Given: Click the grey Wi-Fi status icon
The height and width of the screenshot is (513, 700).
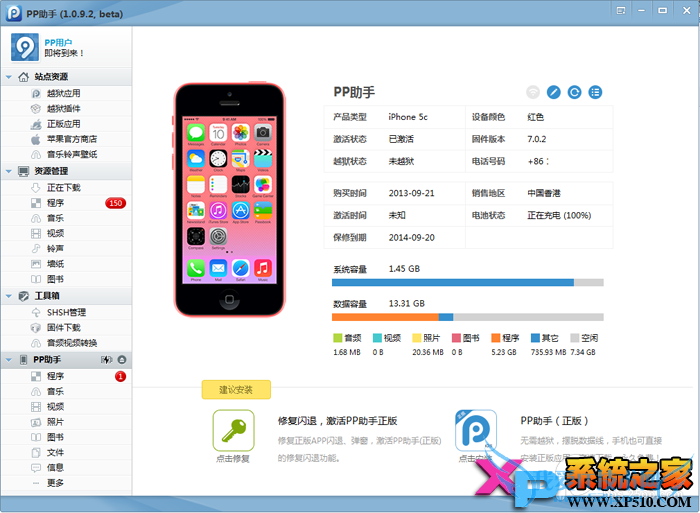Looking at the screenshot, I should click(x=533, y=92).
